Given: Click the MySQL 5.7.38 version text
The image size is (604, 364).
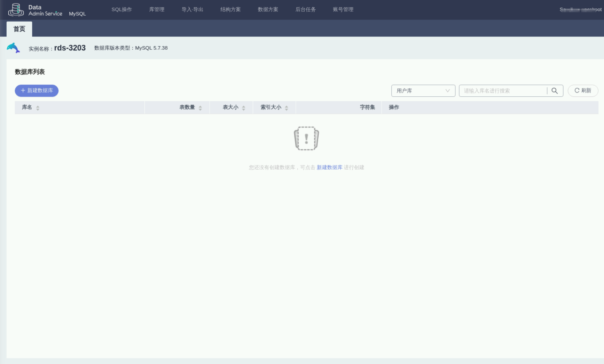Looking at the screenshot, I should (151, 48).
